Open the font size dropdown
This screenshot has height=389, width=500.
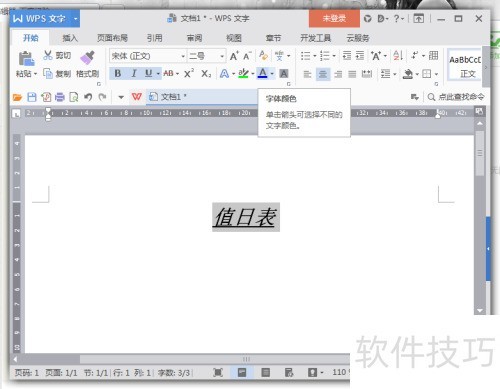pyautogui.click(x=222, y=56)
